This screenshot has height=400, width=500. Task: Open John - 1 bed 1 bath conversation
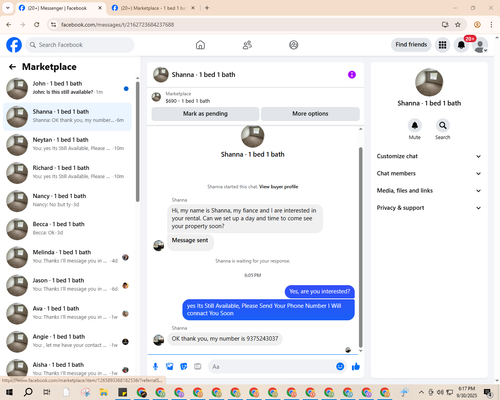pos(67,88)
